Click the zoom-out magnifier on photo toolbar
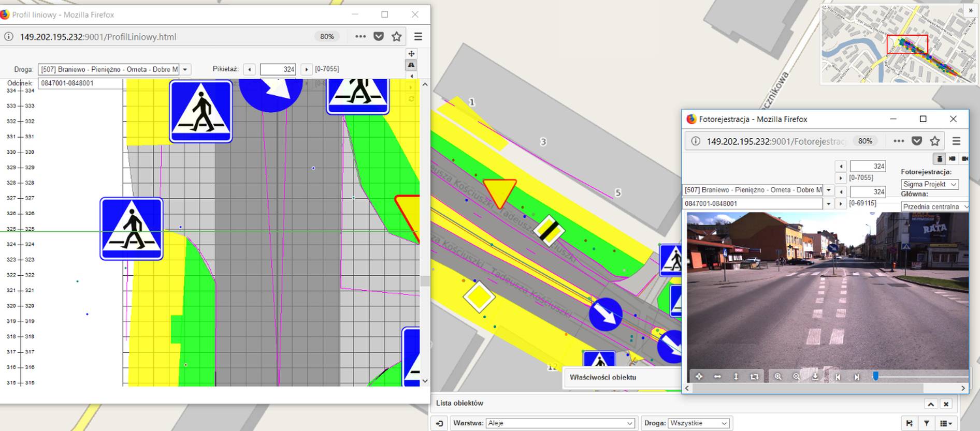Viewport: 980px width, 431px height. [x=796, y=377]
